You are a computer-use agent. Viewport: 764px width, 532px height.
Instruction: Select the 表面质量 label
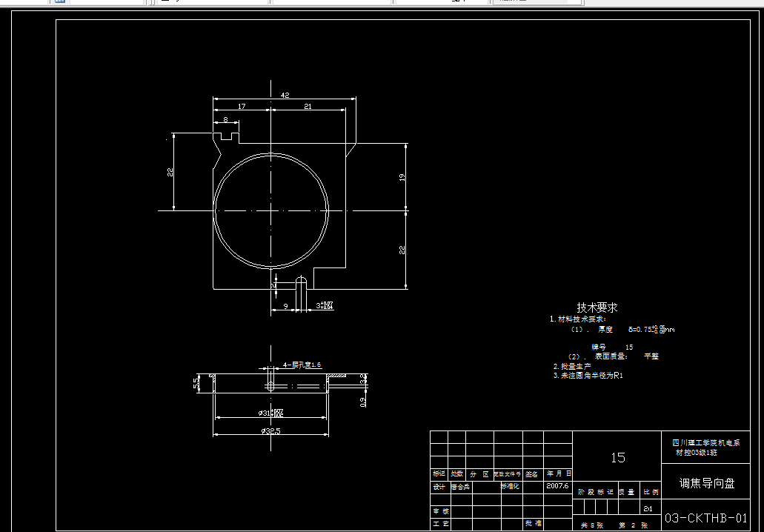point(611,356)
